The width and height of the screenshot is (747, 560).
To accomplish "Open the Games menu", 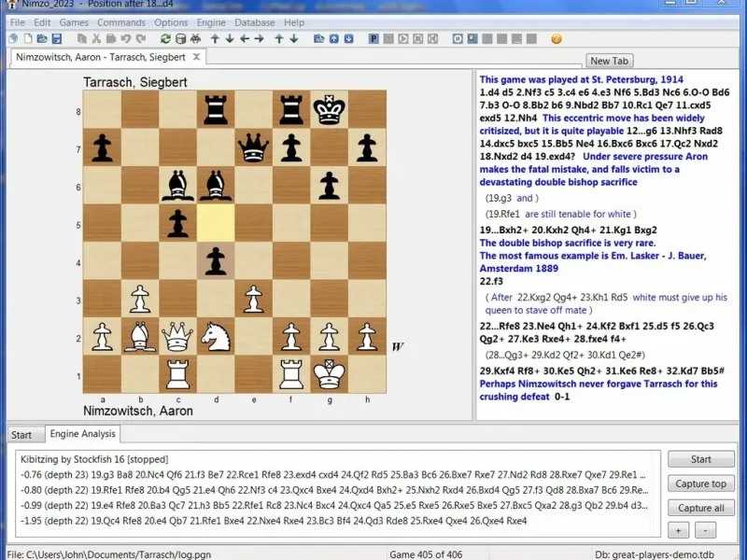I will coord(74,22).
